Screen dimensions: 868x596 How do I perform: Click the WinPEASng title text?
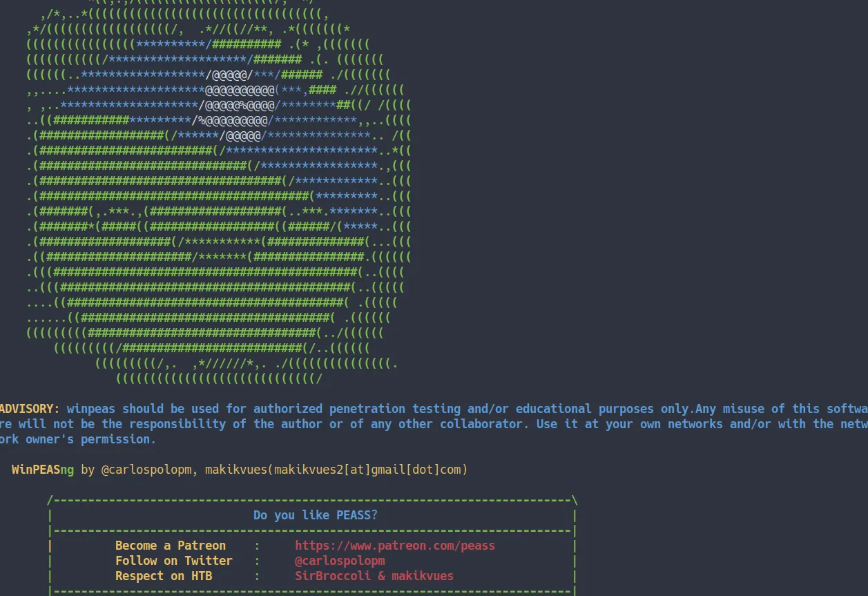(43, 470)
